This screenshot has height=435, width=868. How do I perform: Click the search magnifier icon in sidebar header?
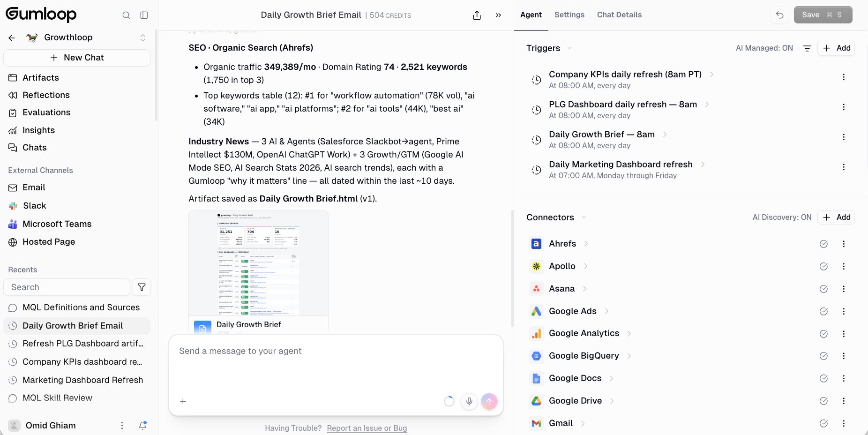pos(126,15)
